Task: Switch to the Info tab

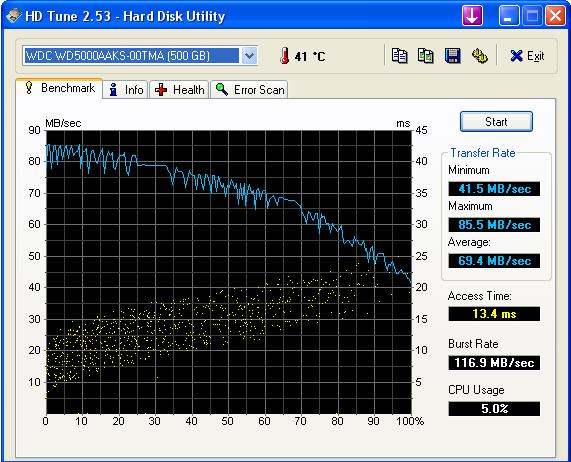Action: click(126, 90)
